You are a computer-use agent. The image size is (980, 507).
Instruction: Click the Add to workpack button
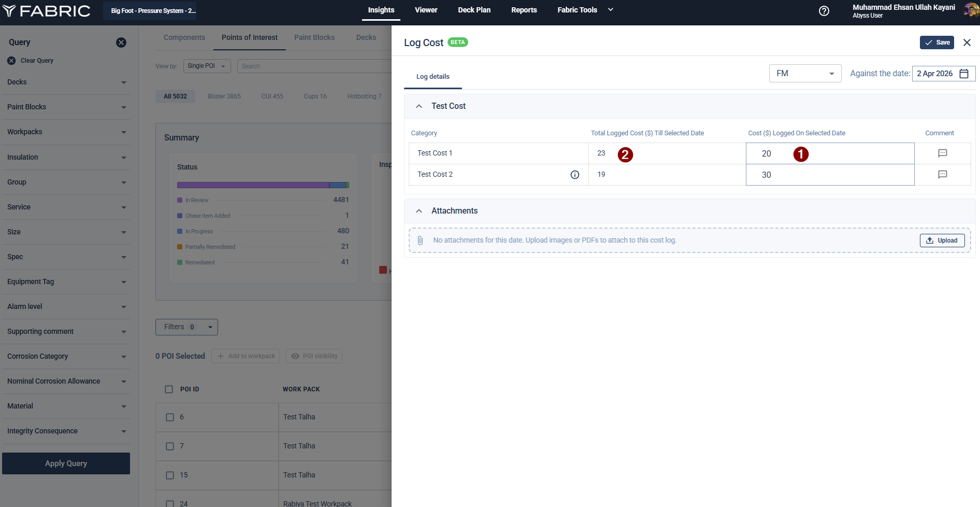pos(246,356)
